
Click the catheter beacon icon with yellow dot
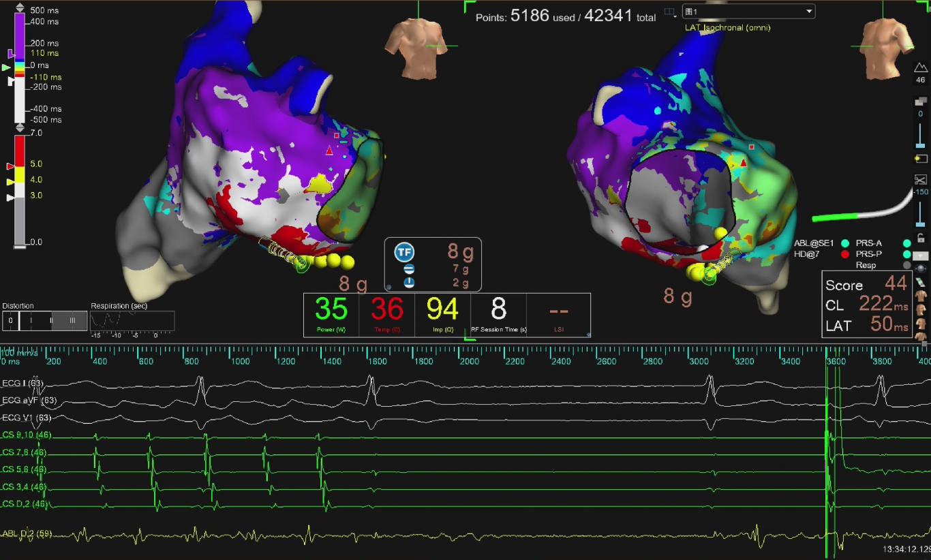[921, 158]
